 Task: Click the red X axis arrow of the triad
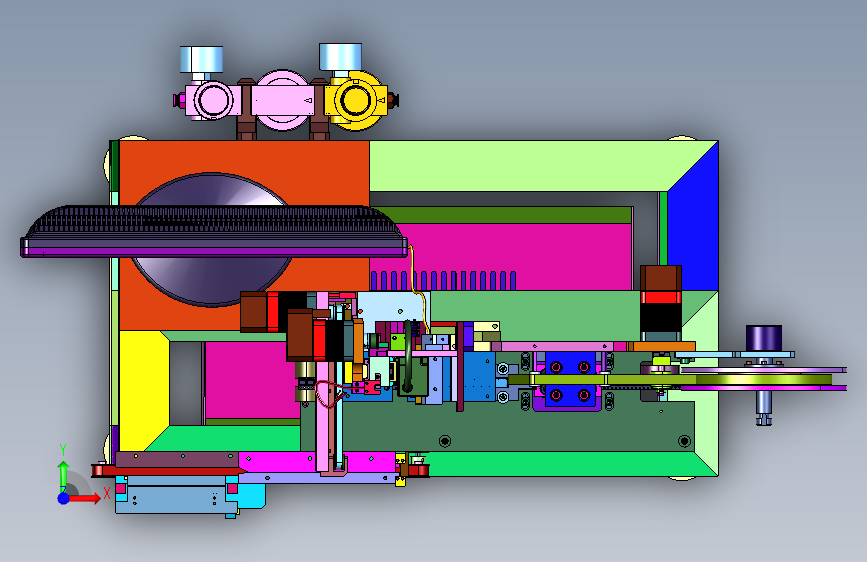(x=84, y=498)
